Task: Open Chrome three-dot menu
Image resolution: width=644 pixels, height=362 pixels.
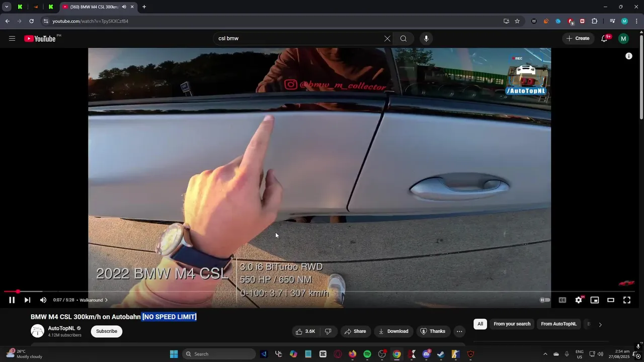Action: click(637, 21)
